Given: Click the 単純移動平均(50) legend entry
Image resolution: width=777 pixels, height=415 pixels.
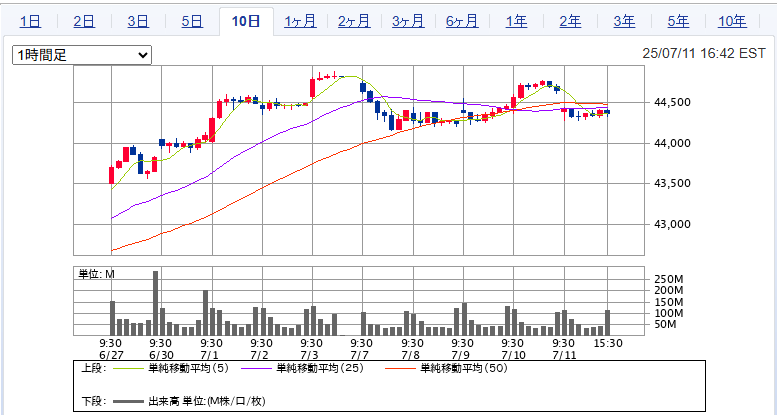Looking at the screenshot, I should 464,368.
